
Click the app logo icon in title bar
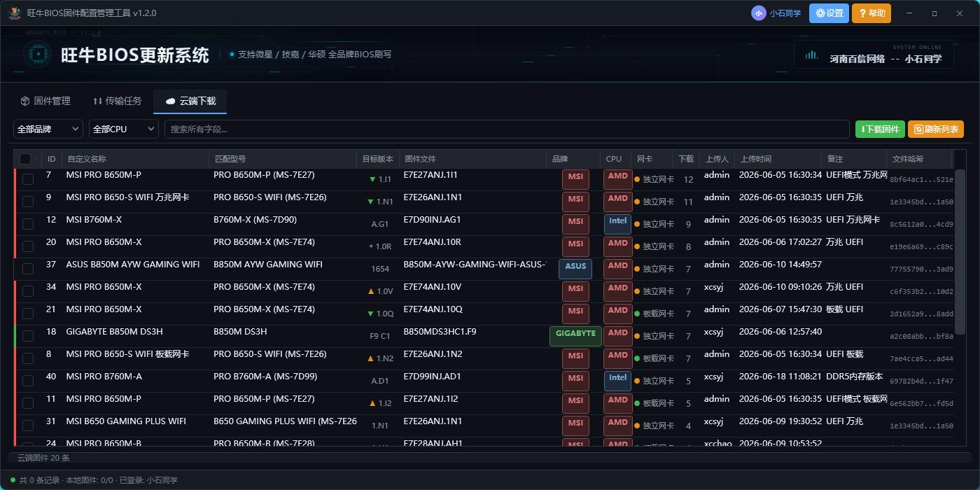click(14, 13)
